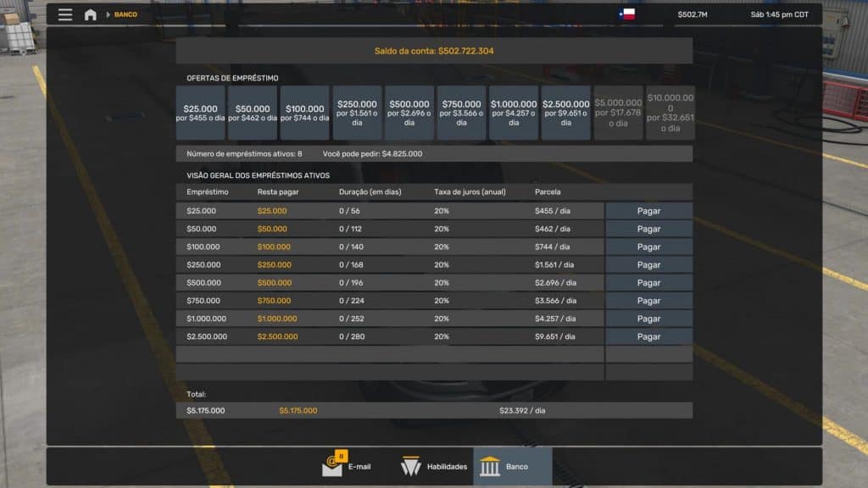The width and height of the screenshot is (868, 488).
Task: Select the $100.000 loan offer
Action: tap(306, 113)
